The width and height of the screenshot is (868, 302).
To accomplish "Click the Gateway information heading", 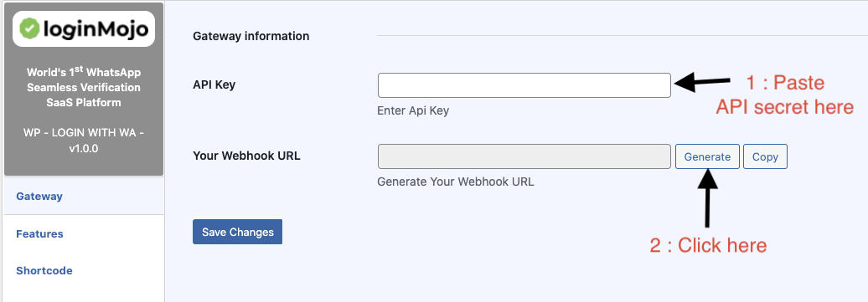I will click(x=251, y=36).
